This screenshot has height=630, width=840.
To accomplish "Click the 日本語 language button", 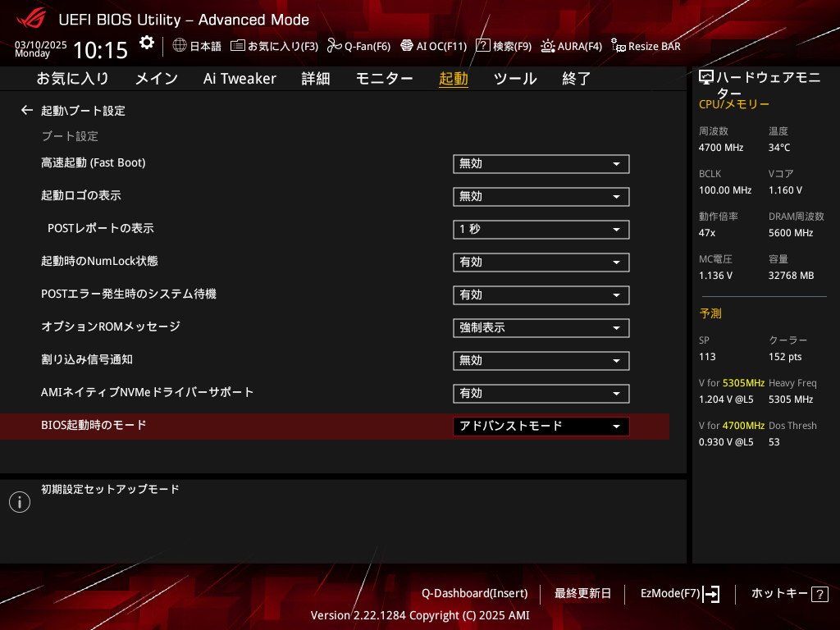I will 205,46.
